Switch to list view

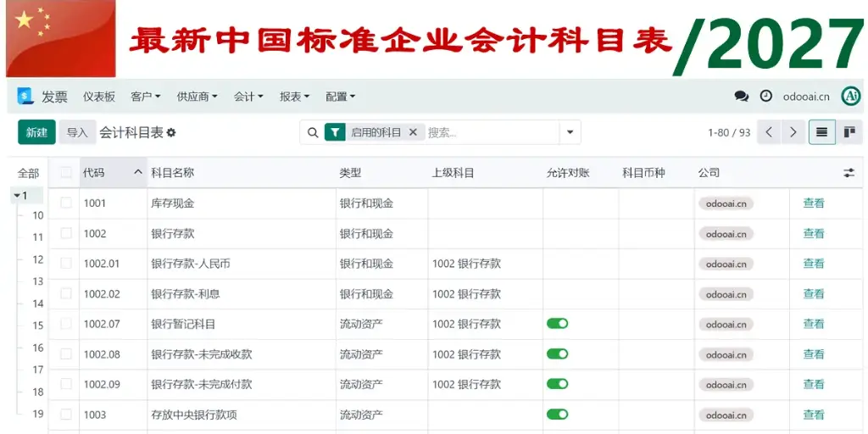(822, 132)
